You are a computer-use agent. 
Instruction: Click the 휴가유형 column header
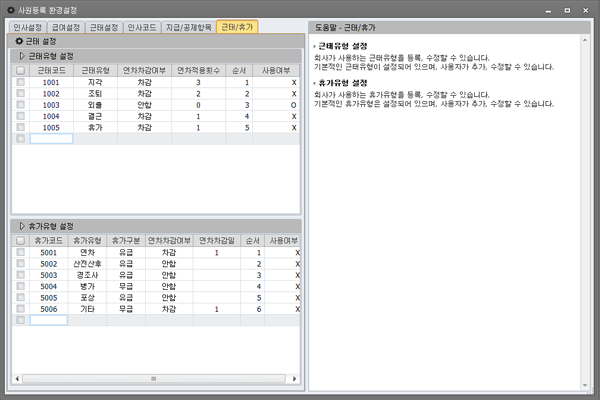coord(87,240)
